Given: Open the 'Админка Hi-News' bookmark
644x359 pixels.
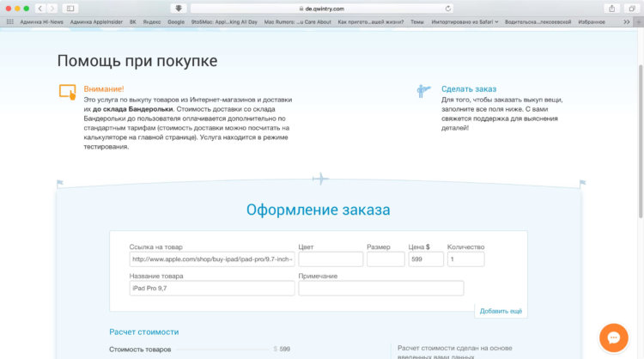Looking at the screenshot, I should pyautogui.click(x=41, y=21).
